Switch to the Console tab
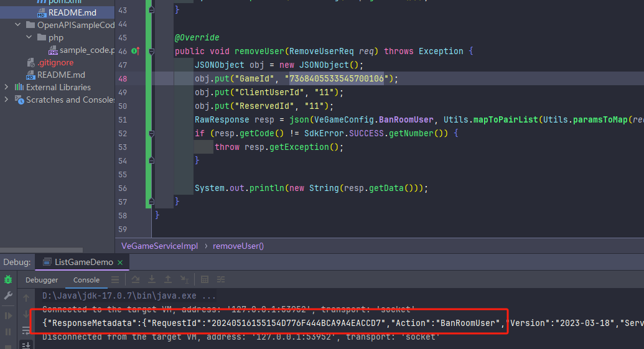Viewport: 644px width, 349px height. [86, 279]
